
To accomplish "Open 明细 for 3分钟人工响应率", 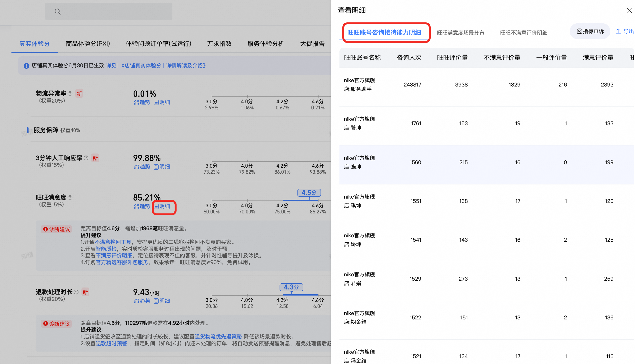I will [x=162, y=167].
